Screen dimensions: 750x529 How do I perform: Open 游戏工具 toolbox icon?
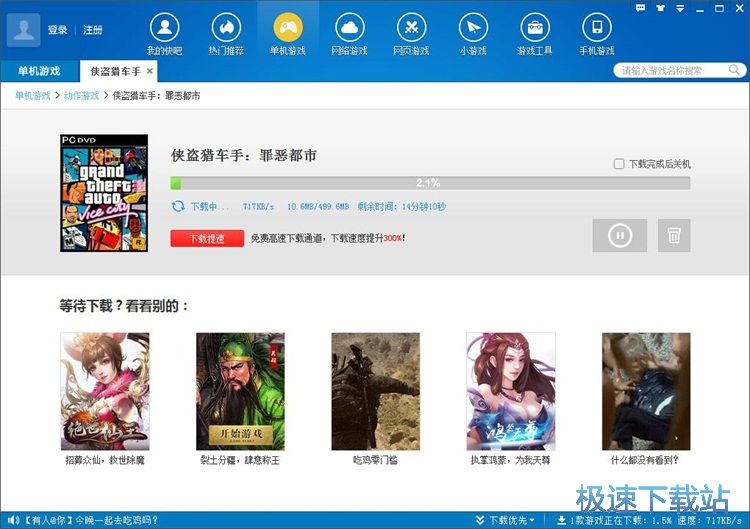[x=535, y=27]
